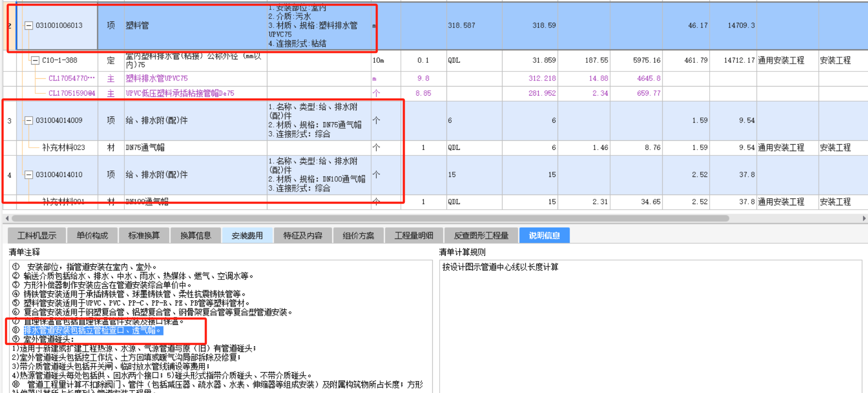Click total price 14709.3
Image resolution: width=868 pixels, height=393 pixels.
point(741,25)
